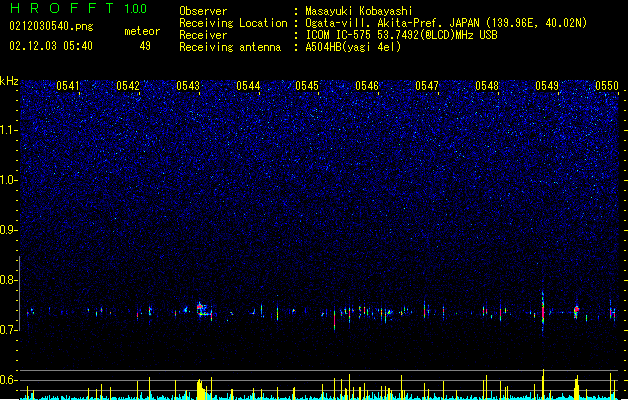This screenshot has height=400, width=629.
Task: Click the Receiving antenna label
Action: point(230,47)
